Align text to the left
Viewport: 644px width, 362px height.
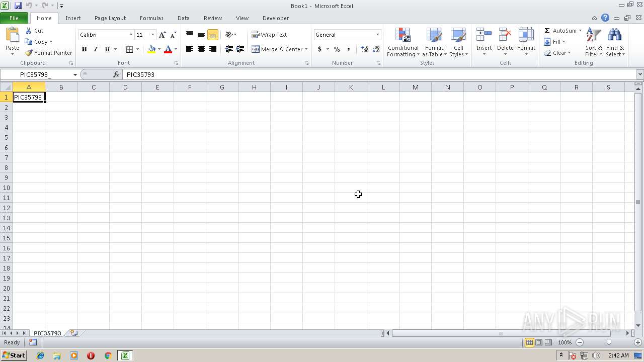(x=190, y=49)
